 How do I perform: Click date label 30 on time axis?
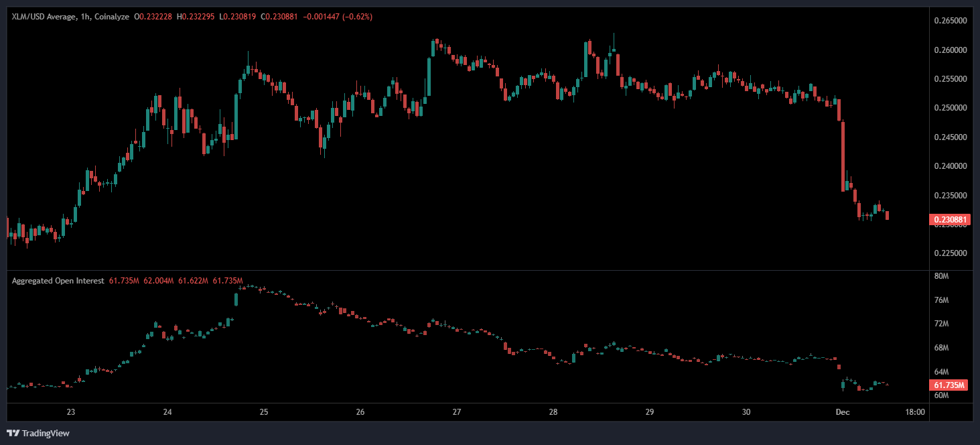point(746,411)
